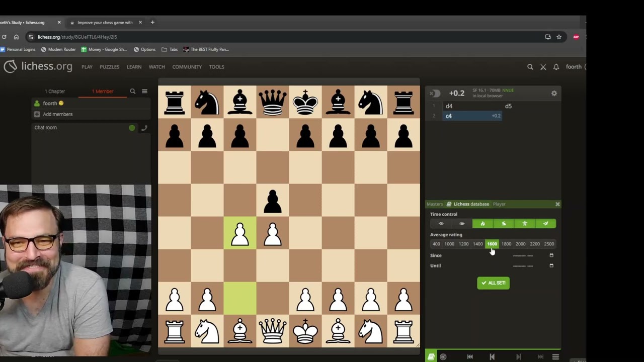Reload the page in browser

point(4,37)
